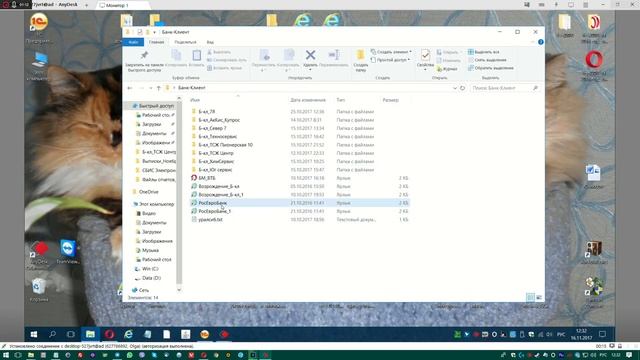Open the address bar history dropdown
The width and height of the screenshot is (640, 360).
tap(455, 88)
